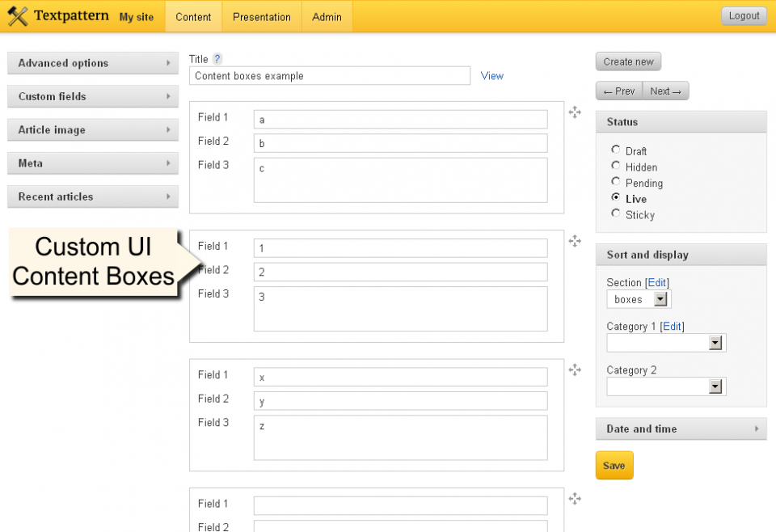Click inside the Field 2 input showing y

400,400
